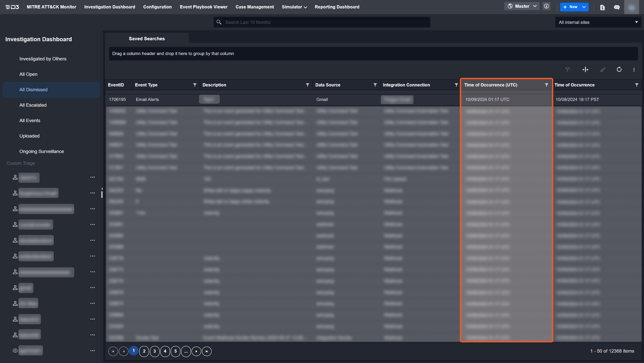
Task: Click the Search Last 10 Months field
Action: click(322, 22)
